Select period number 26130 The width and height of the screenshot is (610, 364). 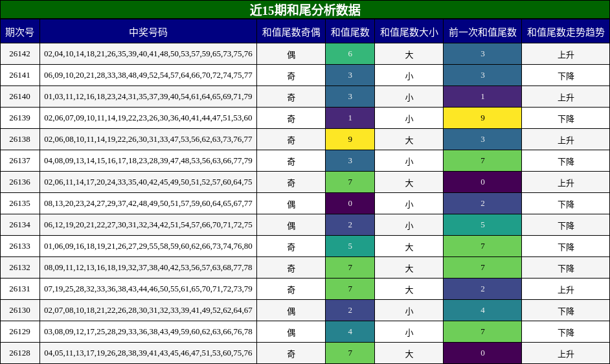(20, 311)
